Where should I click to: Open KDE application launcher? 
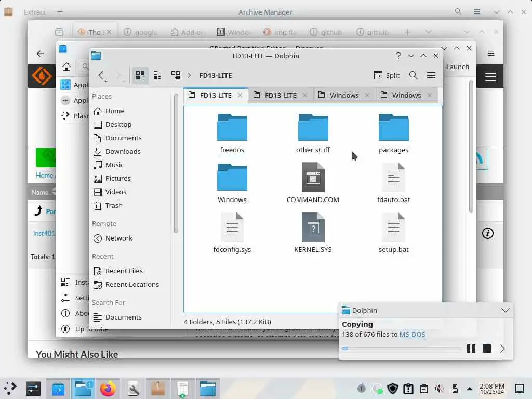tap(10, 389)
